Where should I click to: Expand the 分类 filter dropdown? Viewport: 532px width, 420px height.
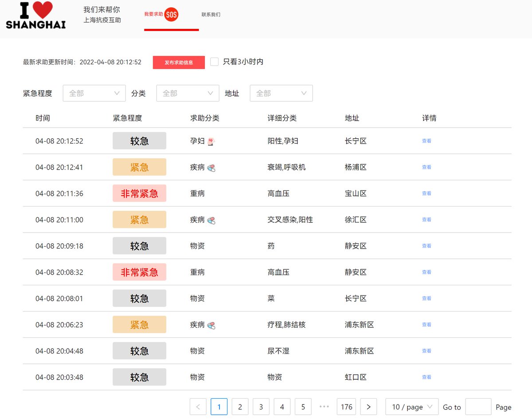click(x=188, y=93)
